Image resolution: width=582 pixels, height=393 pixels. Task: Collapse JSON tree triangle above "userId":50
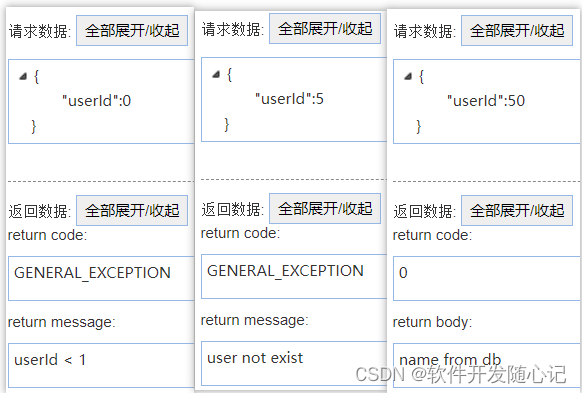click(408, 76)
